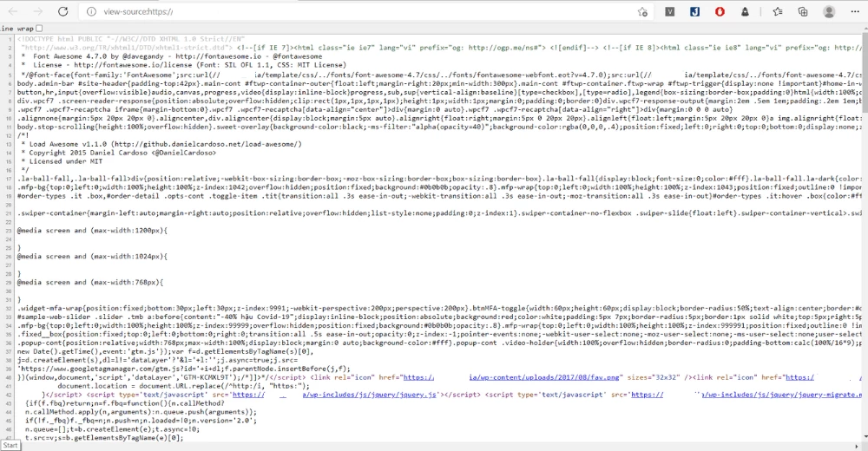Go back to the previous page
The width and height of the screenshot is (868, 451).
tap(13, 11)
